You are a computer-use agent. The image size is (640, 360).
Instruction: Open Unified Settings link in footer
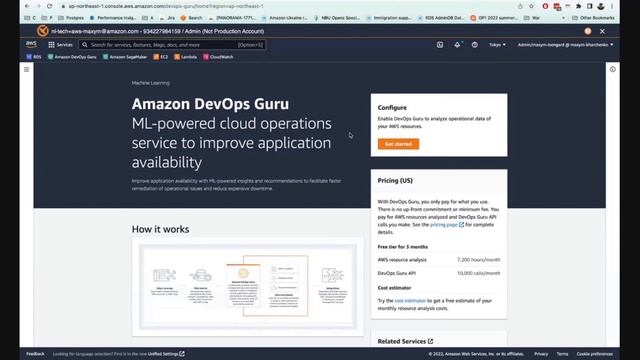tap(166, 354)
